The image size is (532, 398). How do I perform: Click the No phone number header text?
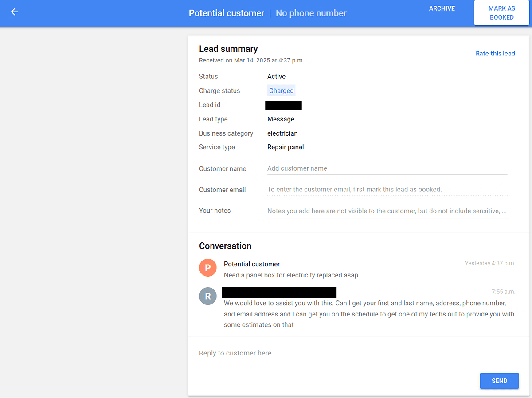pos(311,13)
